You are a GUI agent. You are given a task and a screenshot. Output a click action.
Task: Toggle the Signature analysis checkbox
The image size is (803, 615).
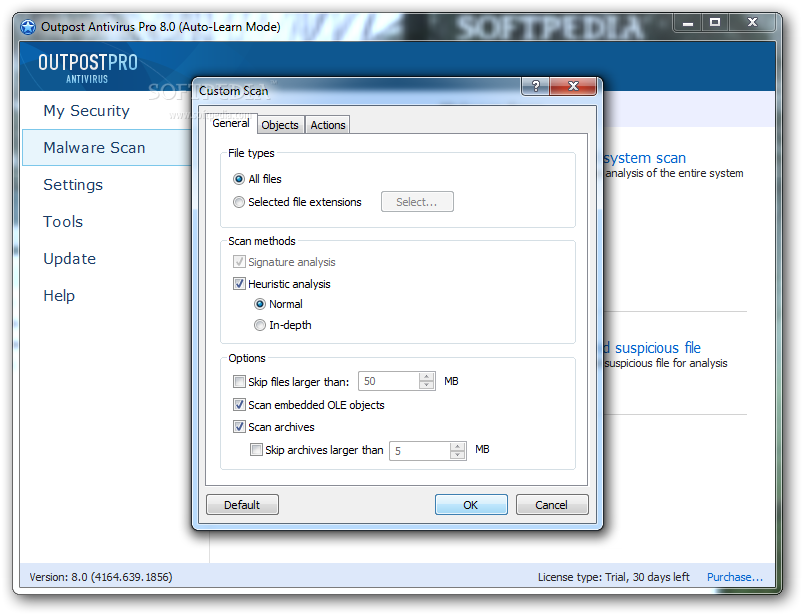pyautogui.click(x=239, y=262)
